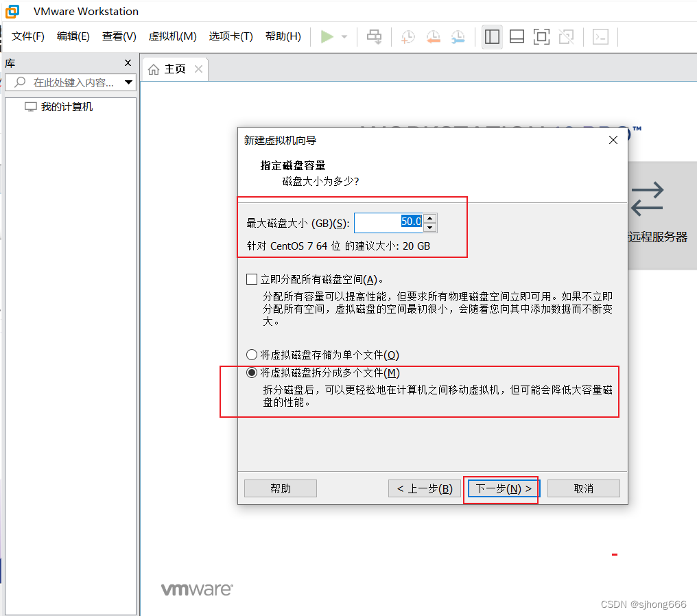This screenshot has width=697, height=616.
Task: Take a snapshot toolbar icon
Action: [x=407, y=36]
